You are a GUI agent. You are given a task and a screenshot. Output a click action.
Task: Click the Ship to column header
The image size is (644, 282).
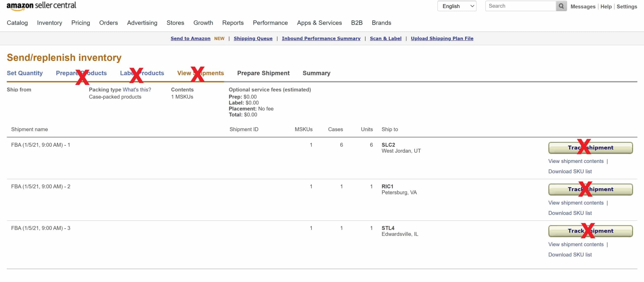click(x=390, y=129)
